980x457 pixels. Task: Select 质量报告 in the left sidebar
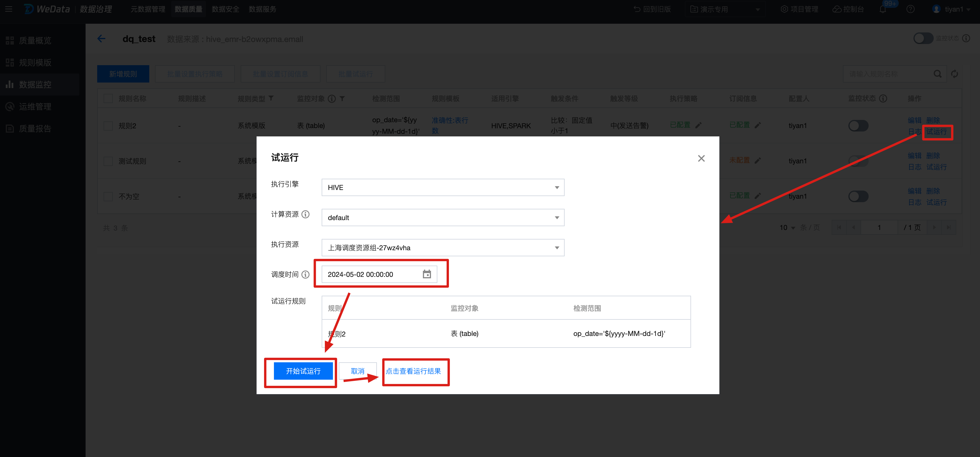pos(35,129)
